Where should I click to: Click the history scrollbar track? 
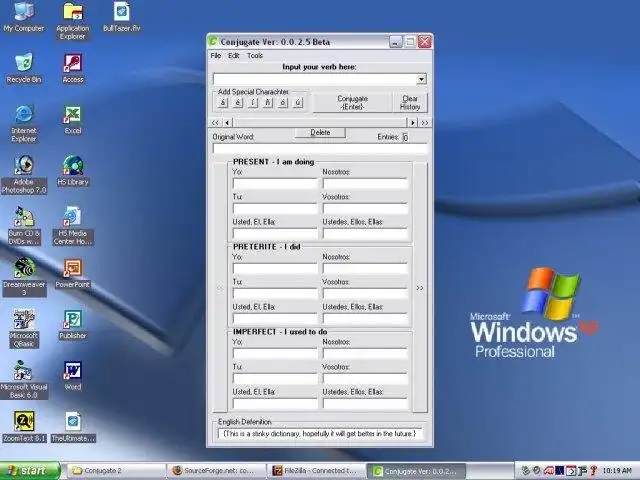click(x=320, y=122)
